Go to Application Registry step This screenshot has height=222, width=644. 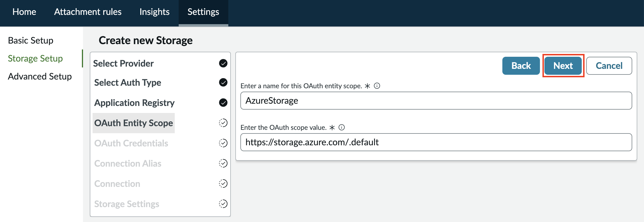pyautogui.click(x=134, y=103)
